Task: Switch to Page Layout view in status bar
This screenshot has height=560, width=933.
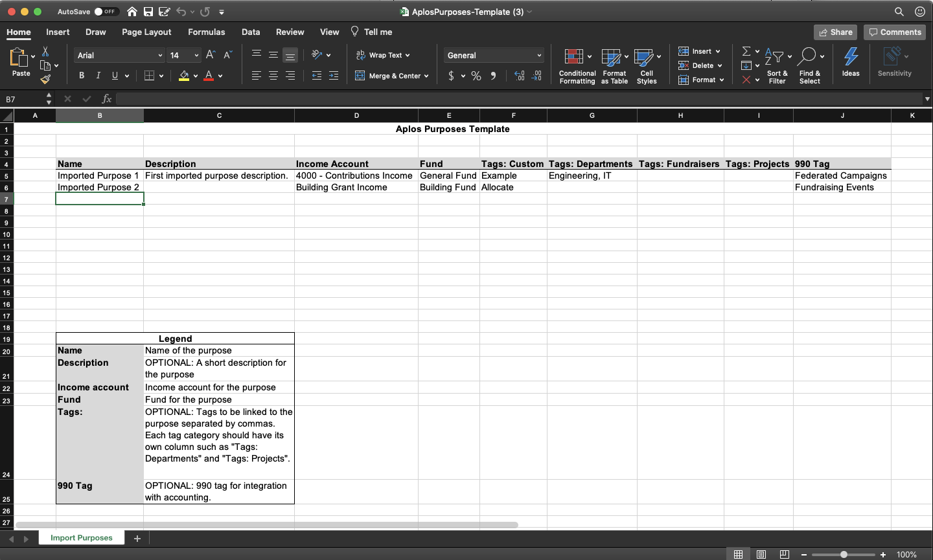Action: 761,554
